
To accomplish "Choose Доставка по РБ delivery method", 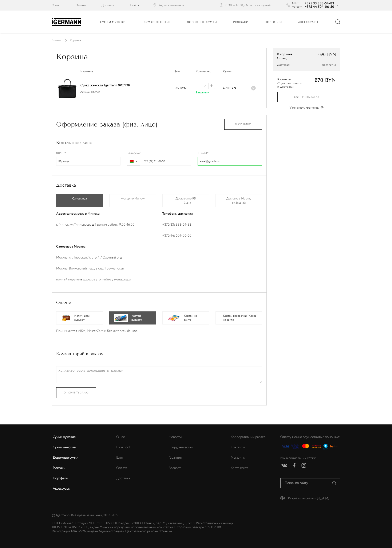I will click(x=185, y=201).
